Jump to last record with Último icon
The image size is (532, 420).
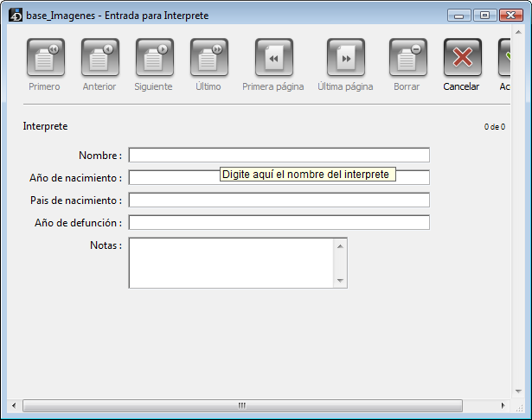[x=208, y=59]
